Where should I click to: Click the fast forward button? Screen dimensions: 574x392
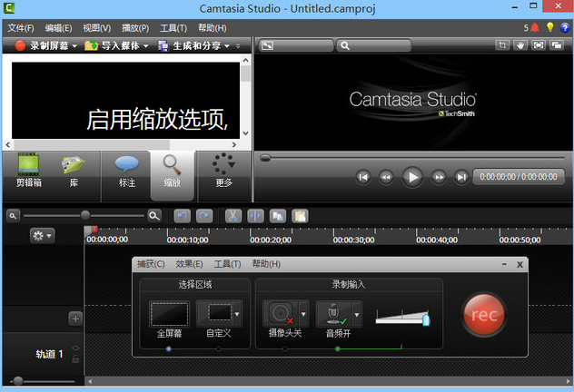click(x=439, y=177)
